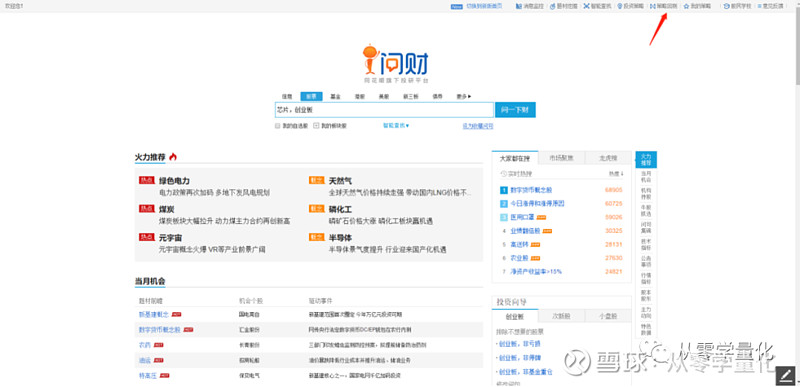Switch to the 大家都在搜 tab

click(x=515, y=158)
